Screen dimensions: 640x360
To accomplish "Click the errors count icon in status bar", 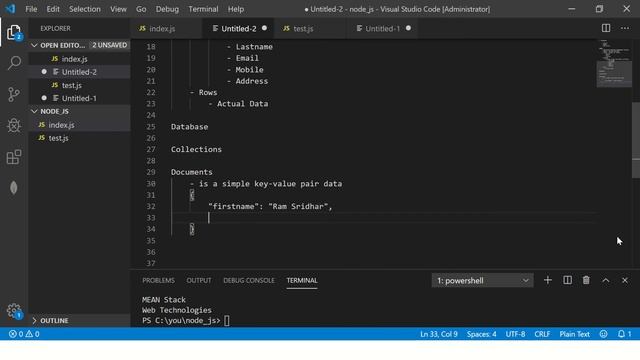I will coord(16,334).
